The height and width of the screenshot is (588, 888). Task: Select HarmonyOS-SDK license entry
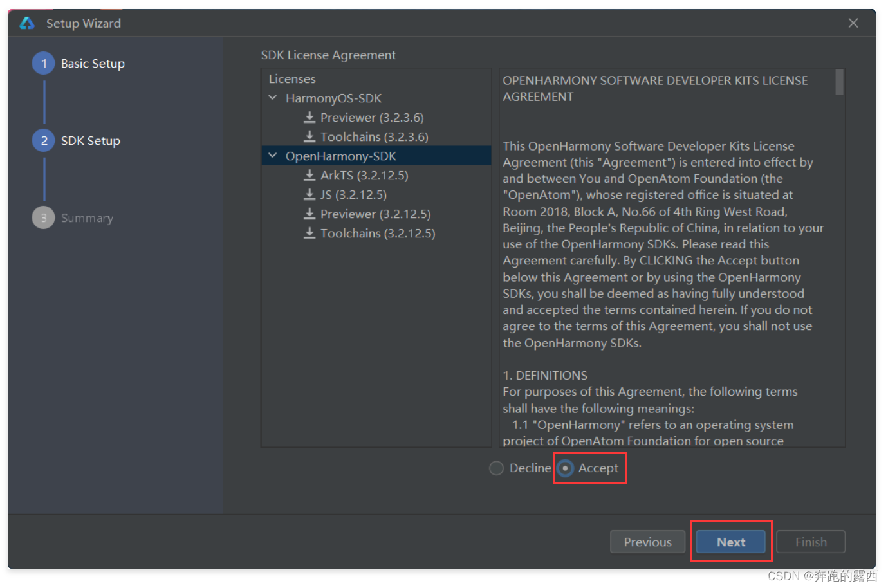click(333, 98)
